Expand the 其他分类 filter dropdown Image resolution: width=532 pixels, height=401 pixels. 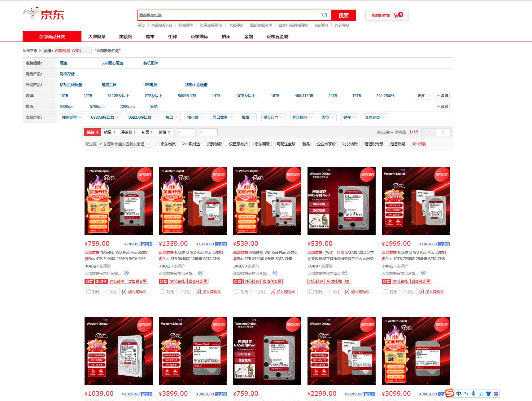(x=375, y=117)
